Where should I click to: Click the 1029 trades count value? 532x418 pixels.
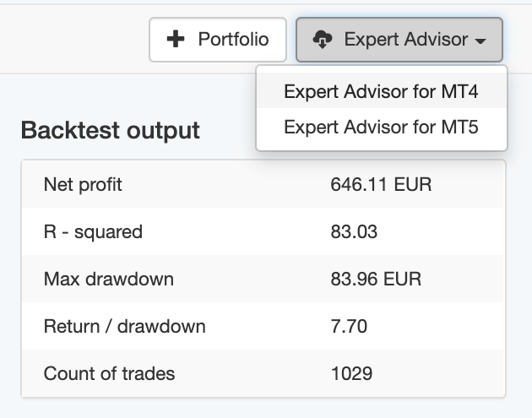(351, 373)
